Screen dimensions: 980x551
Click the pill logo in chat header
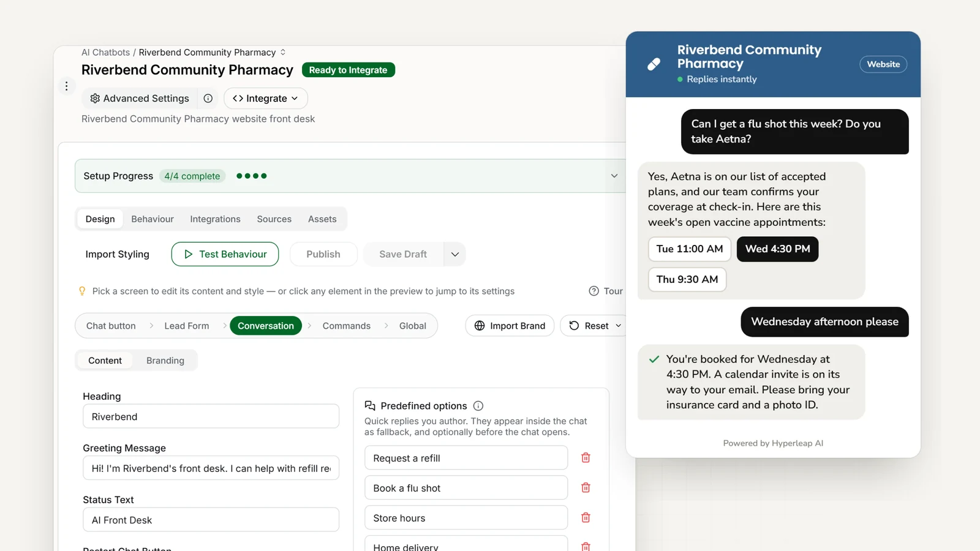click(654, 64)
